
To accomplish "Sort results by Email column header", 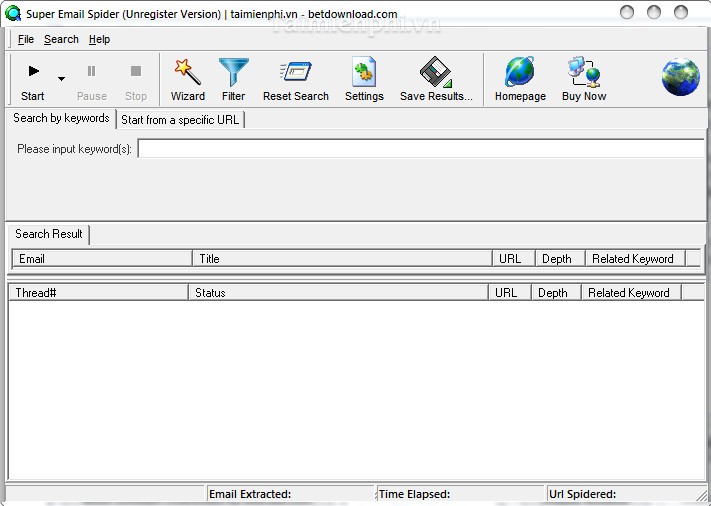I will (x=101, y=258).
